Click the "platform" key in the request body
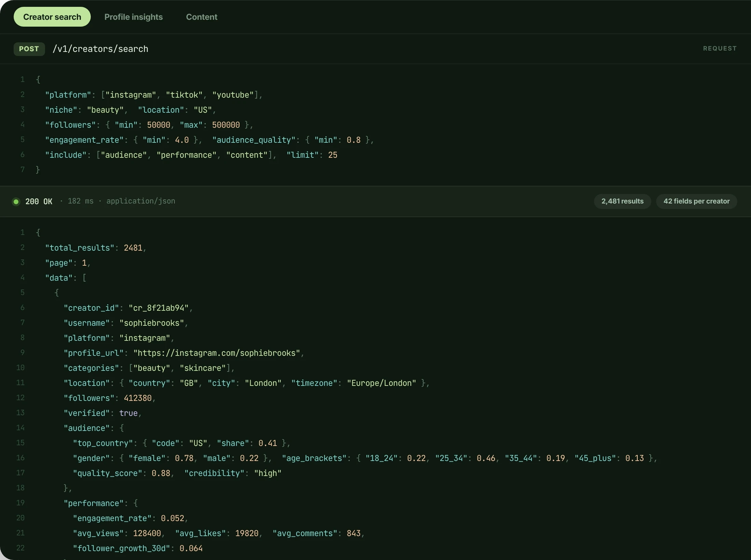751x560 pixels. [x=68, y=95]
